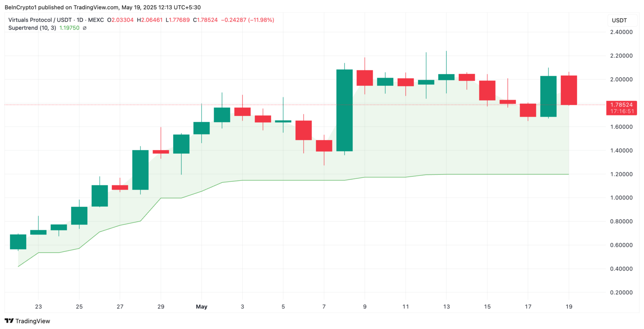
Task: Select the 1.20000 price scale label
Action: click(x=621, y=174)
